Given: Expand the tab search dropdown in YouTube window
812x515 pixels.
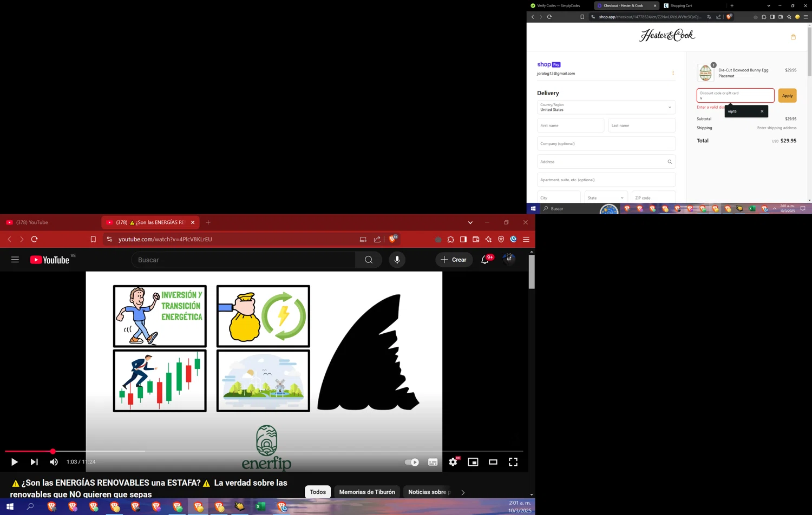Looking at the screenshot, I should [x=470, y=222].
